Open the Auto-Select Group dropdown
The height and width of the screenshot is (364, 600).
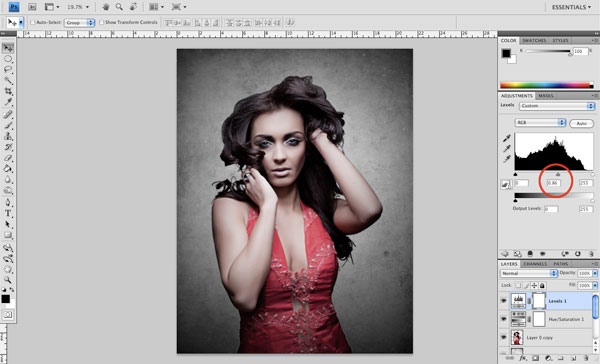[x=80, y=23]
